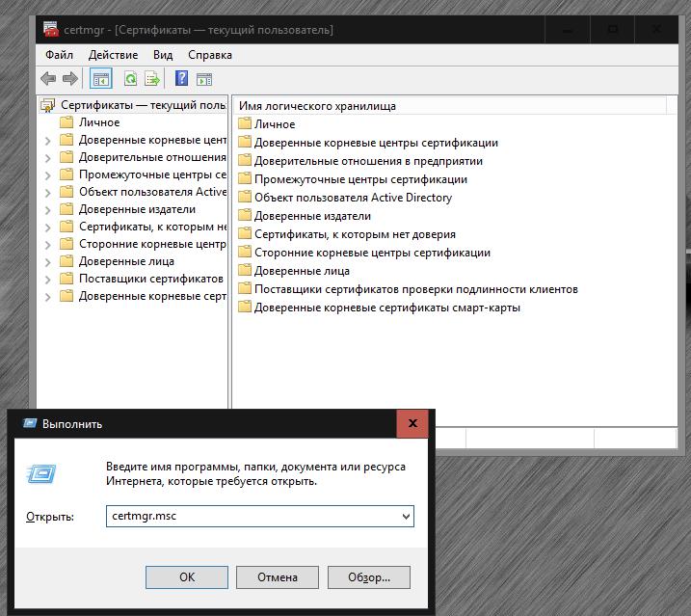Expand Доверенные корневые центры node in tree
Viewport: 691px width, 616px height.
[x=47, y=141]
